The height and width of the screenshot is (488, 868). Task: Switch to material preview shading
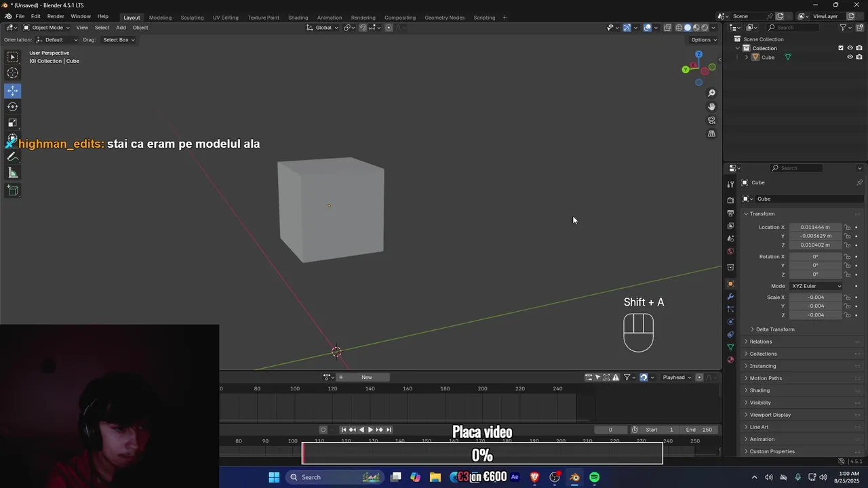pos(696,28)
